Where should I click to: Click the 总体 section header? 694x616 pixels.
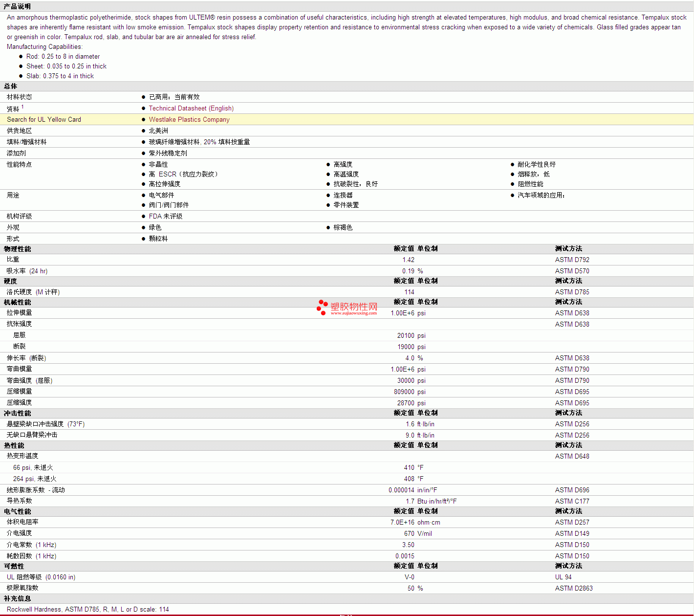tap(10, 86)
